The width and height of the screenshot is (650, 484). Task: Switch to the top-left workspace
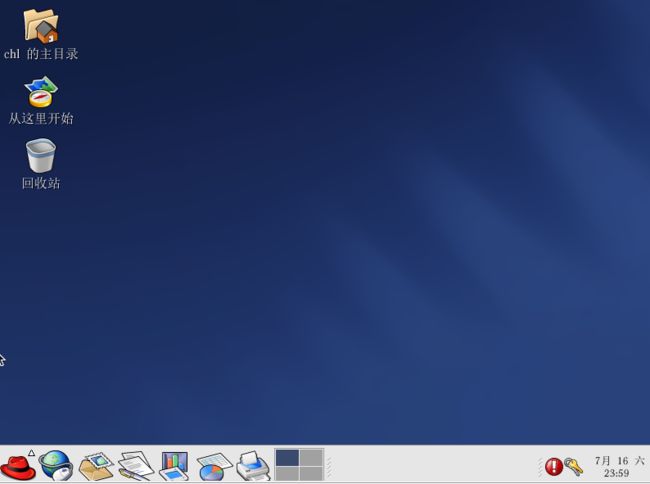[287, 458]
